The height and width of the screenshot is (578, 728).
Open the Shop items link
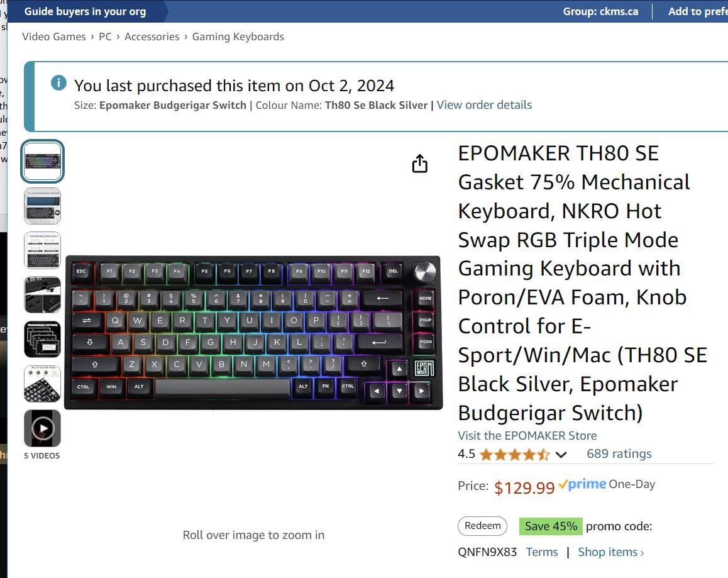pos(610,552)
